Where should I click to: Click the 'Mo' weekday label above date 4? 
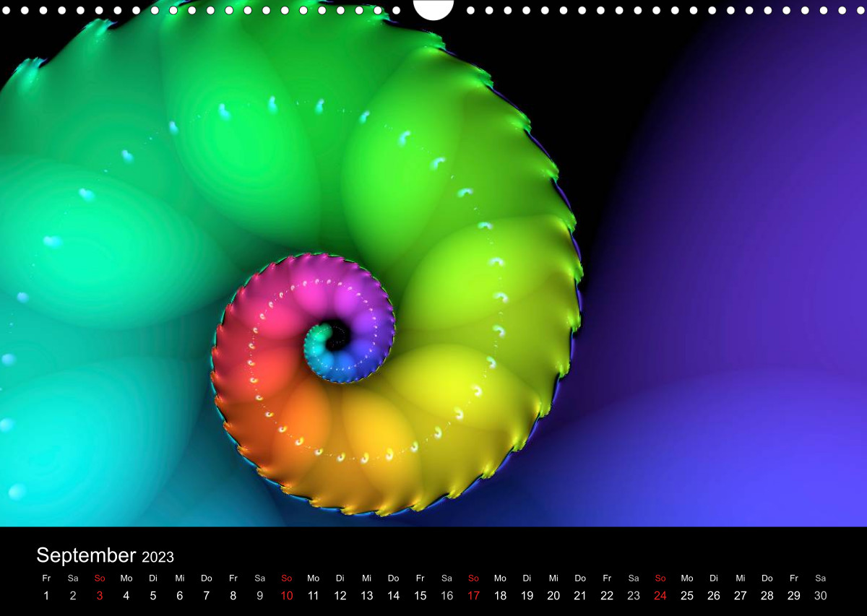126,578
